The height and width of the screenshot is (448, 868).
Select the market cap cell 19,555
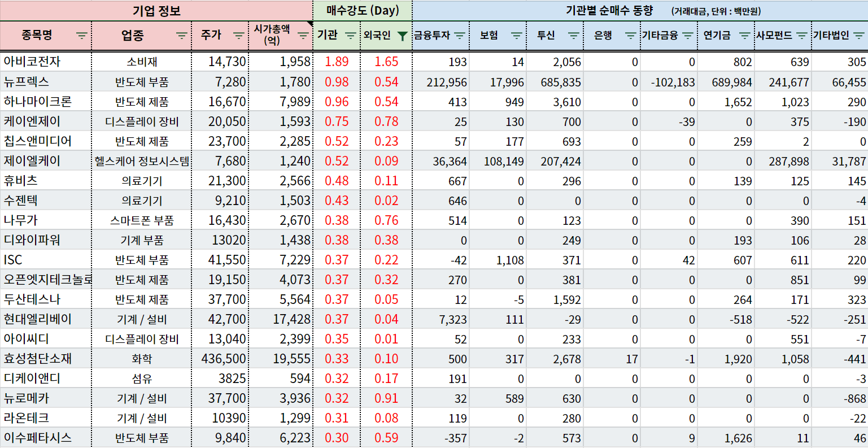click(x=280, y=359)
